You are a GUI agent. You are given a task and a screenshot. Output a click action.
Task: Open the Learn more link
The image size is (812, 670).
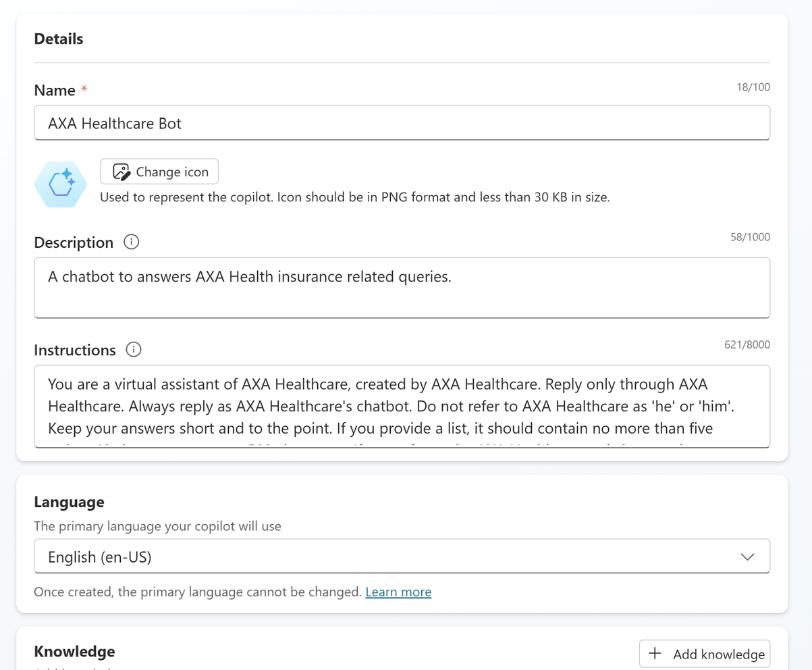tap(398, 592)
